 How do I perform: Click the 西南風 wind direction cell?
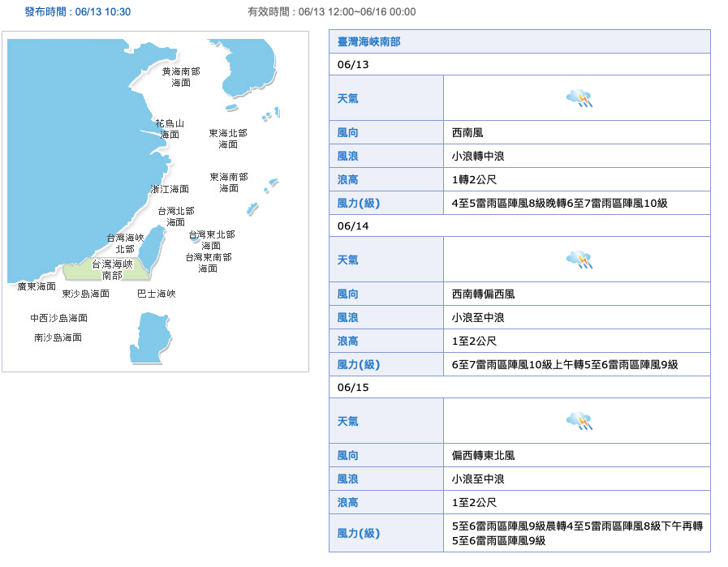(x=577, y=133)
